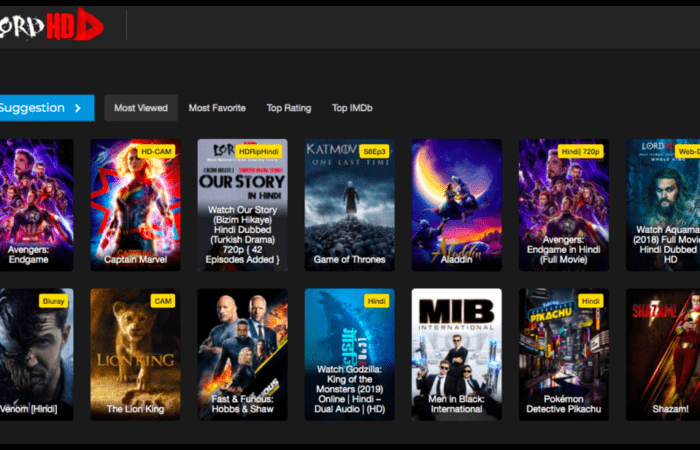Click the Captain Marvel title text
This screenshot has height=450, width=700.
[136, 259]
